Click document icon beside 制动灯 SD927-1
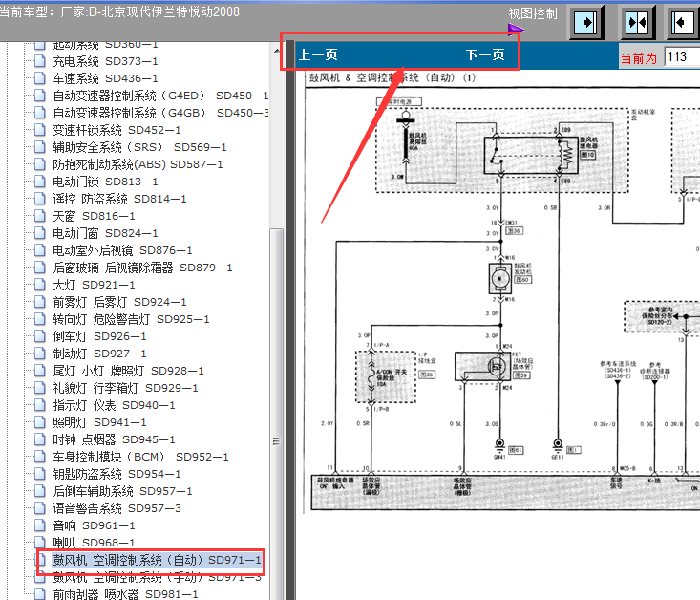This screenshot has height=600, width=700. (x=40, y=354)
